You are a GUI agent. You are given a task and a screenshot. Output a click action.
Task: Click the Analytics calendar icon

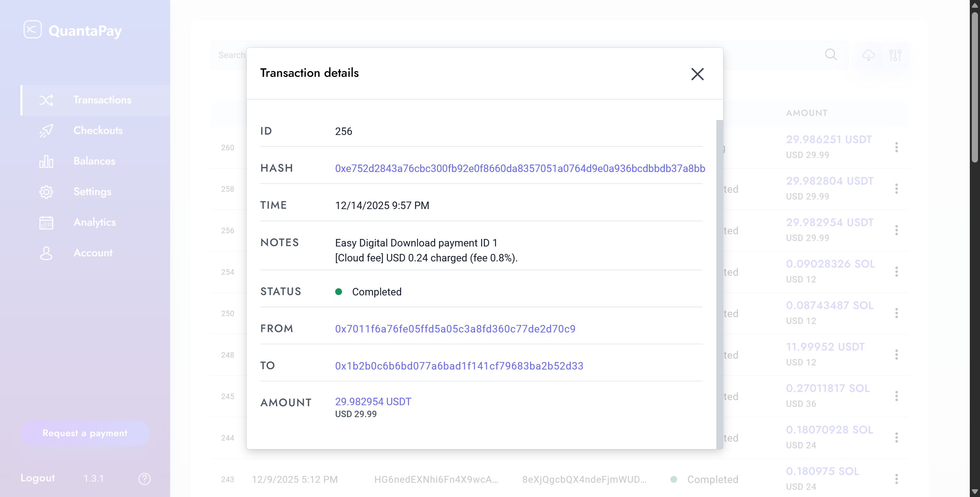coord(46,222)
